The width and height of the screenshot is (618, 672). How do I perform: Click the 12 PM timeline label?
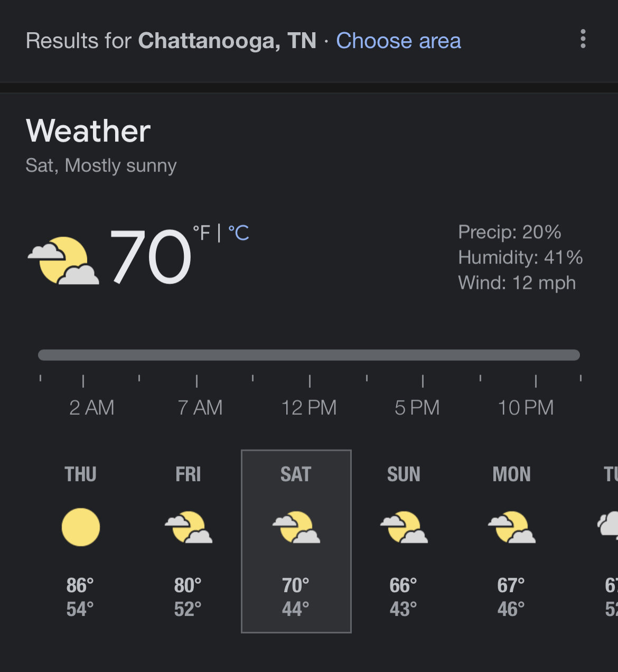pos(308,407)
